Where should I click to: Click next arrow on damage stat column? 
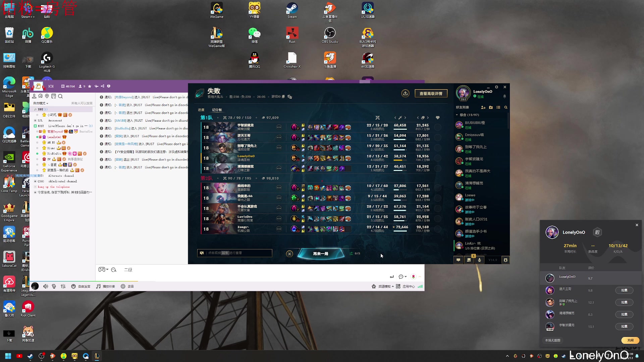[405, 118]
